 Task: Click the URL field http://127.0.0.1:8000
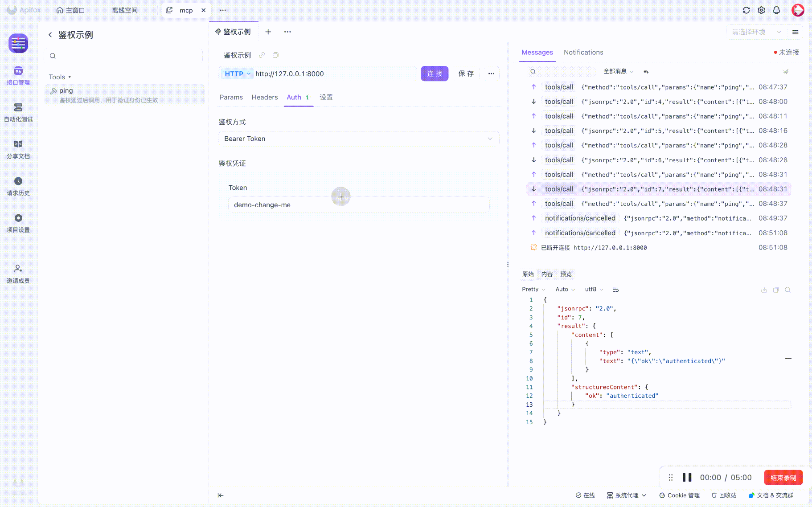tap(335, 74)
